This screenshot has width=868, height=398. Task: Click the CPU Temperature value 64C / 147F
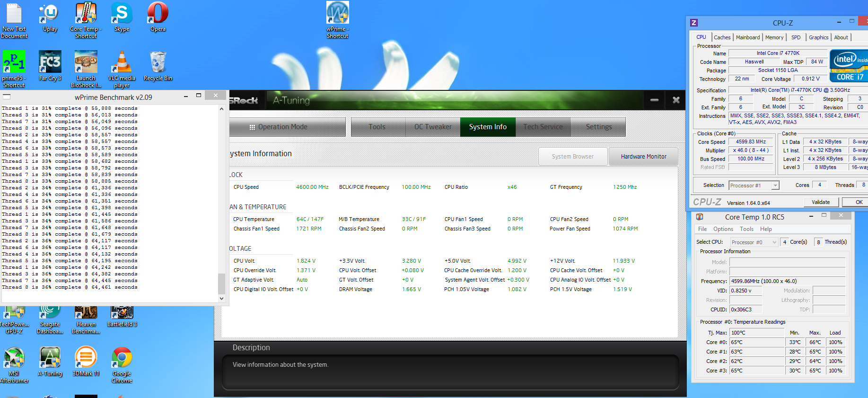click(x=310, y=219)
